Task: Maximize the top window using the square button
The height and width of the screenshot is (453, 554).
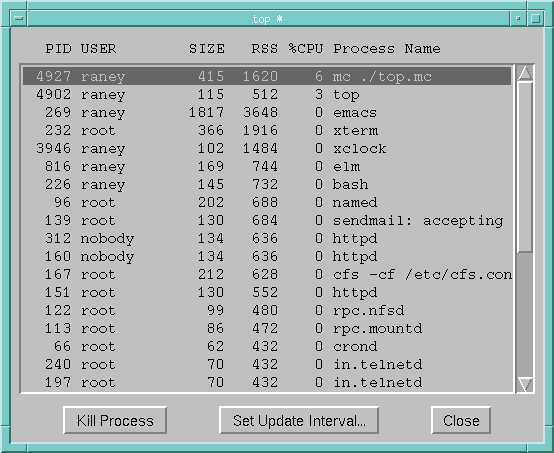Action: (x=535, y=18)
